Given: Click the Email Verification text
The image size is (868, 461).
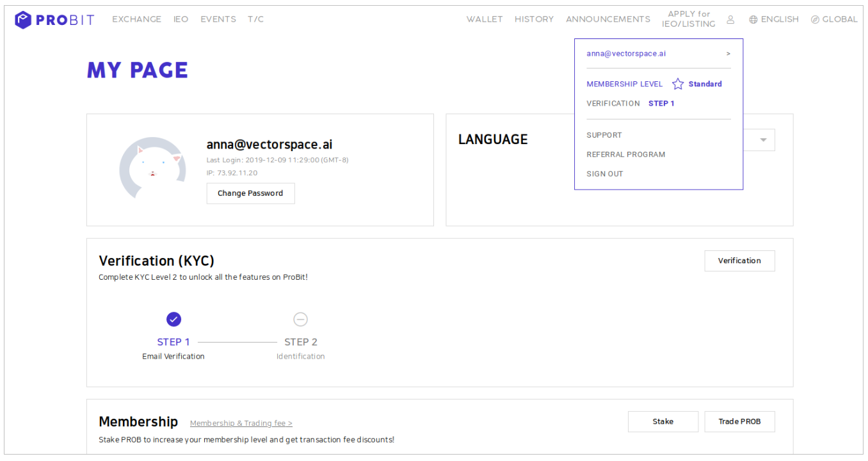Looking at the screenshot, I should tap(173, 356).
